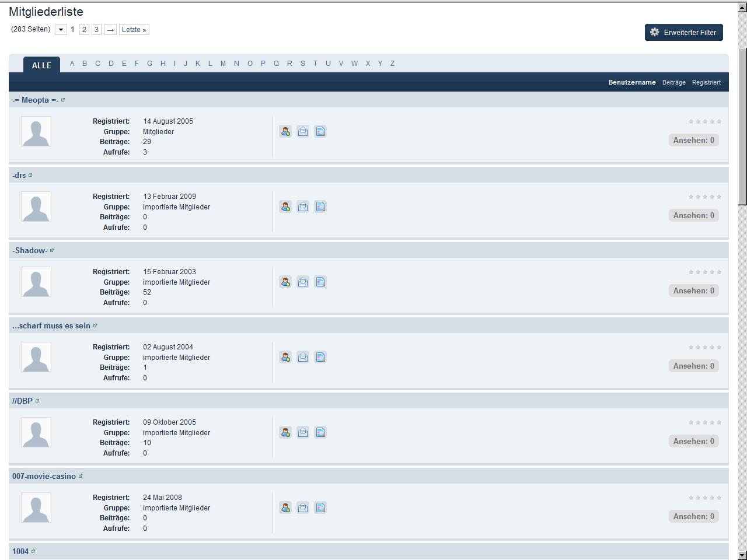Open popup icon next to -= Meopta =-
The image size is (747, 560).
[x=63, y=100]
